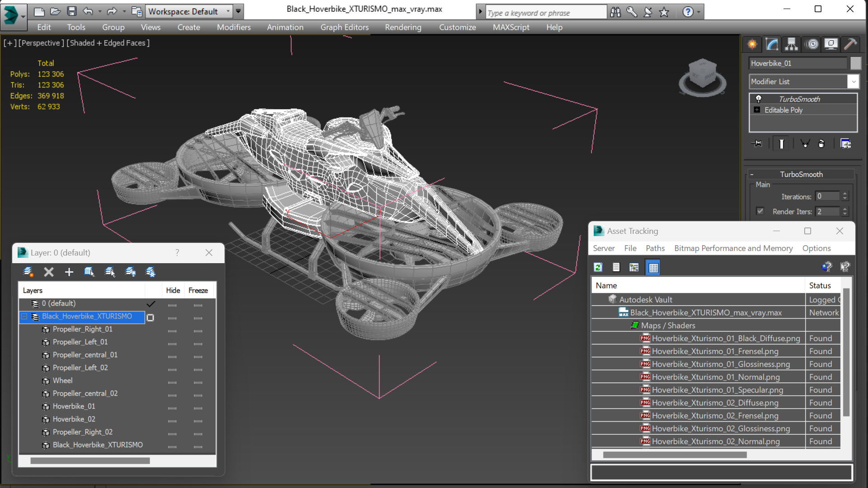Toggle TurboSmooth Render Iters checkbox
Image resolution: width=868 pixels, height=488 pixels.
coord(760,211)
